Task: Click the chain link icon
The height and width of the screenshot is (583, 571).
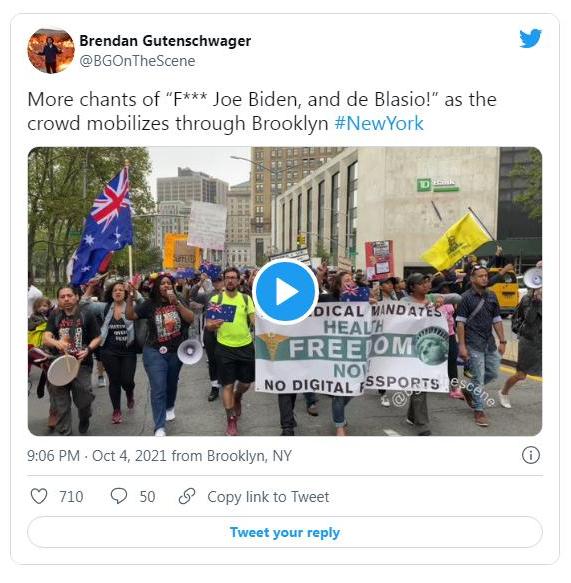Action: point(187,496)
